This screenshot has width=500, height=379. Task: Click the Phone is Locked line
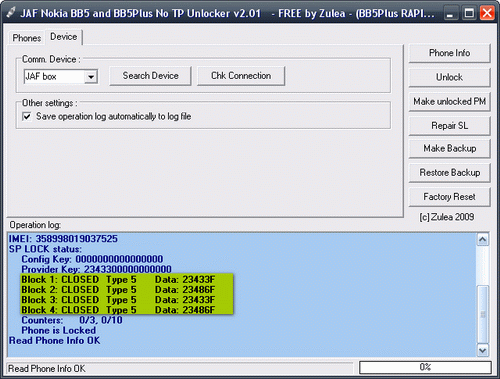click(59, 330)
